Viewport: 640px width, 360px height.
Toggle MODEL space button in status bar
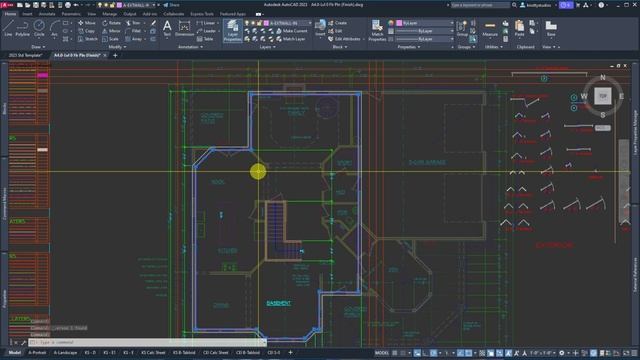[x=382, y=353]
